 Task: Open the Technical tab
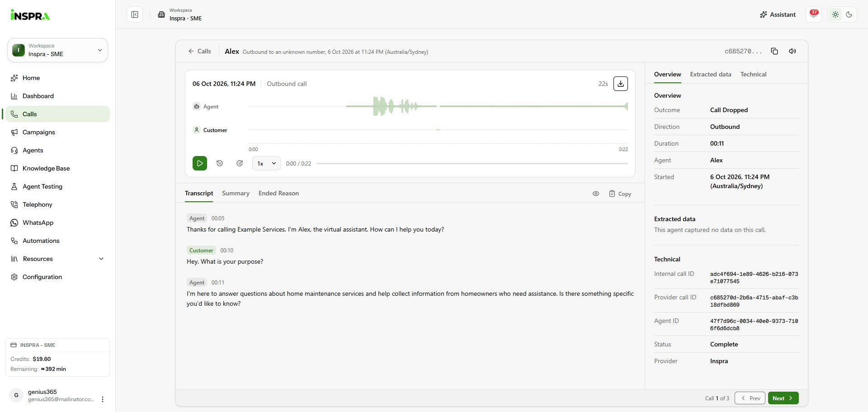753,74
